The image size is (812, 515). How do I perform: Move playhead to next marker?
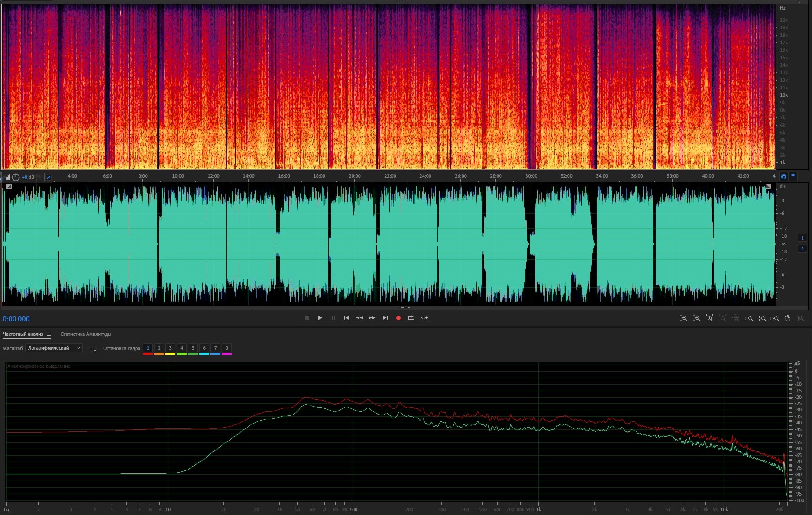tap(385, 318)
